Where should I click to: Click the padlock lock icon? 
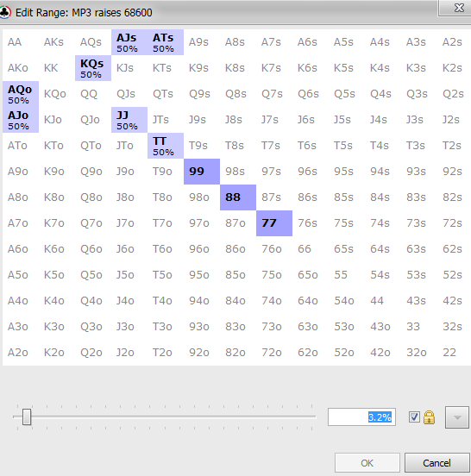pyautogui.click(x=429, y=417)
